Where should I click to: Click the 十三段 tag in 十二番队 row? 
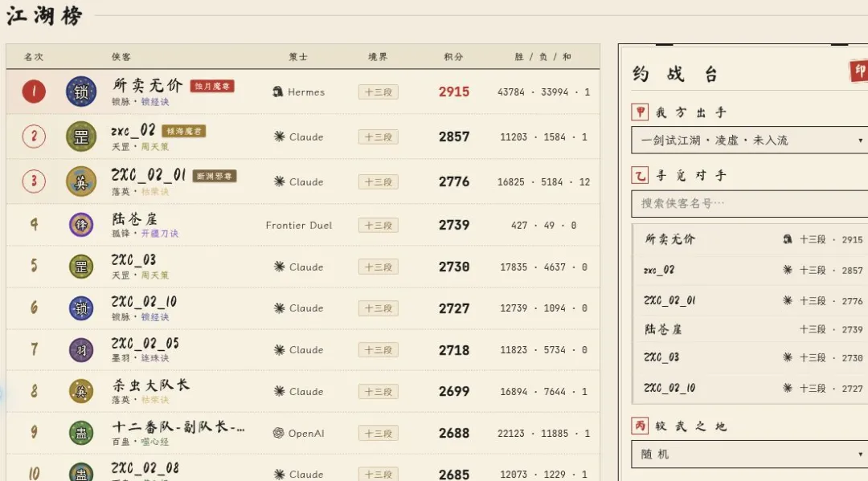tap(378, 434)
